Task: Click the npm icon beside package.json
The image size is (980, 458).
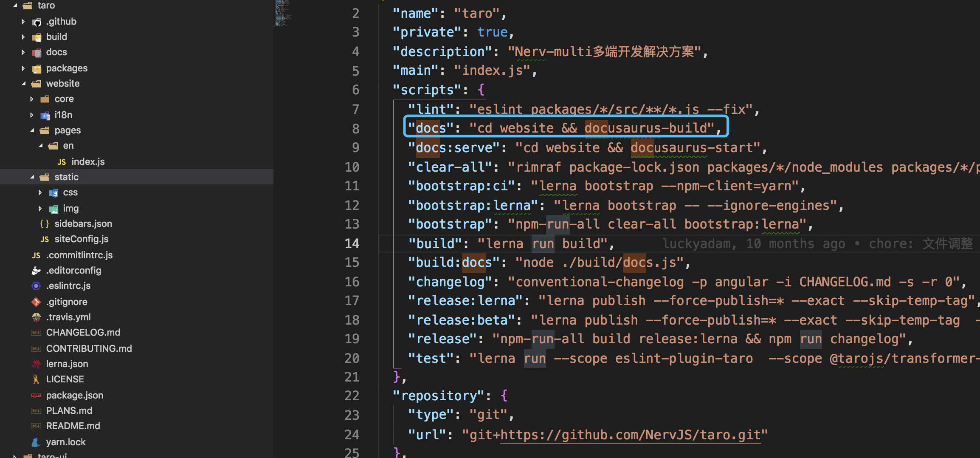Action: [x=36, y=396]
